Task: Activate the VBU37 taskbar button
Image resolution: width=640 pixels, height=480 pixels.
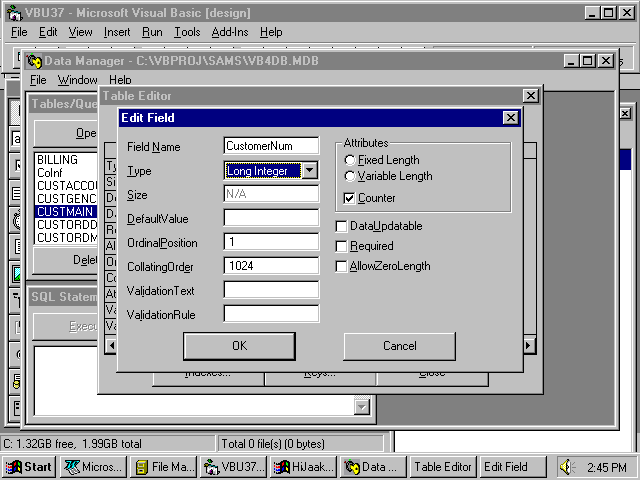Action: [232, 467]
